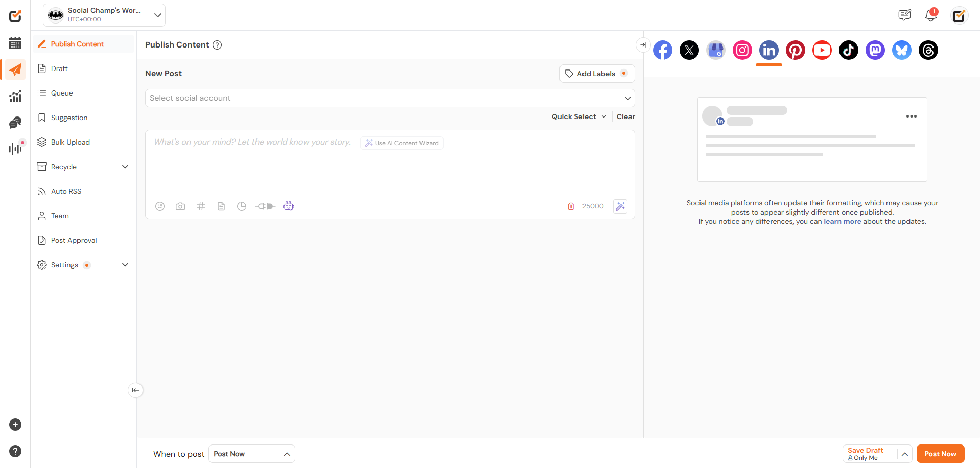Add media using the camera icon
The width and height of the screenshot is (980, 468).
point(180,206)
